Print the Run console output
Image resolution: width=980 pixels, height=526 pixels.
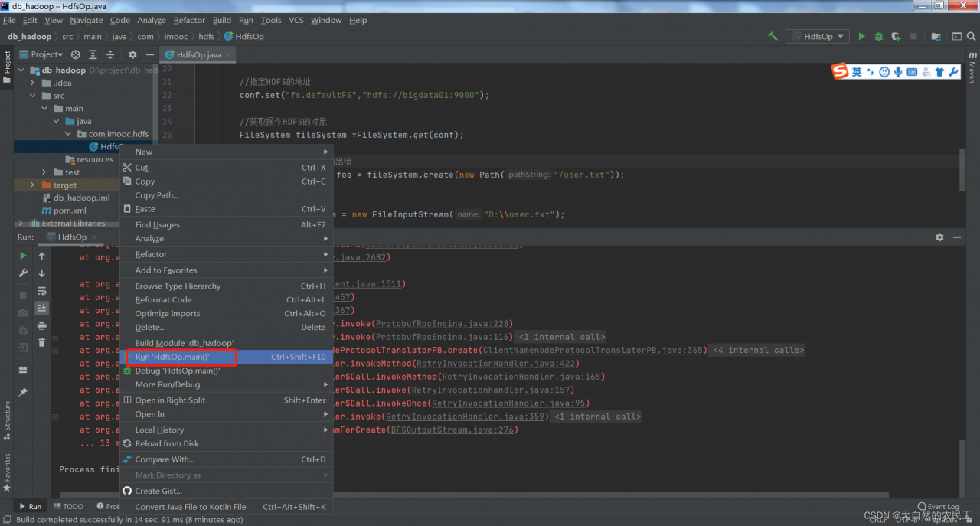coord(41,325)
